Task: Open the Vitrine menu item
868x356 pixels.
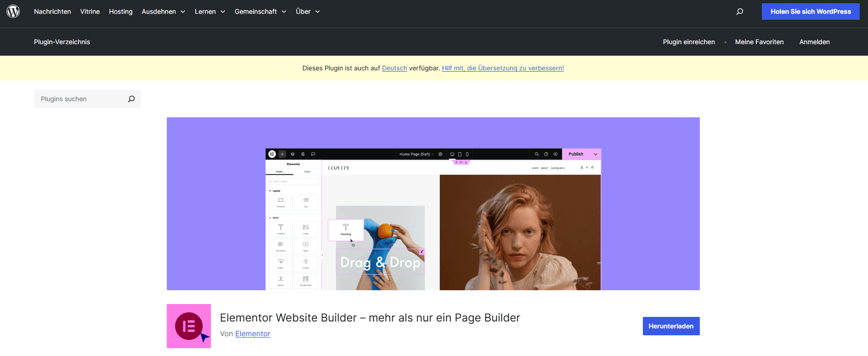Action: (90, 11)
